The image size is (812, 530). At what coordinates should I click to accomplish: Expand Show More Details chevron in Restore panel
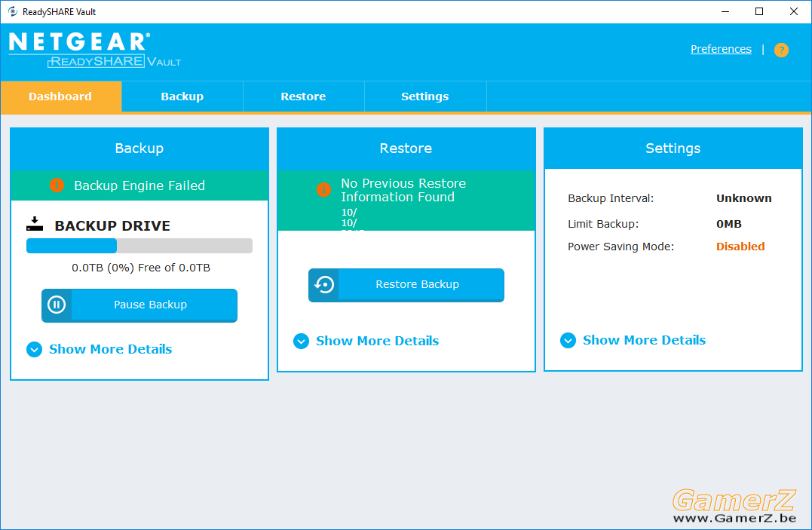point(301,342)
